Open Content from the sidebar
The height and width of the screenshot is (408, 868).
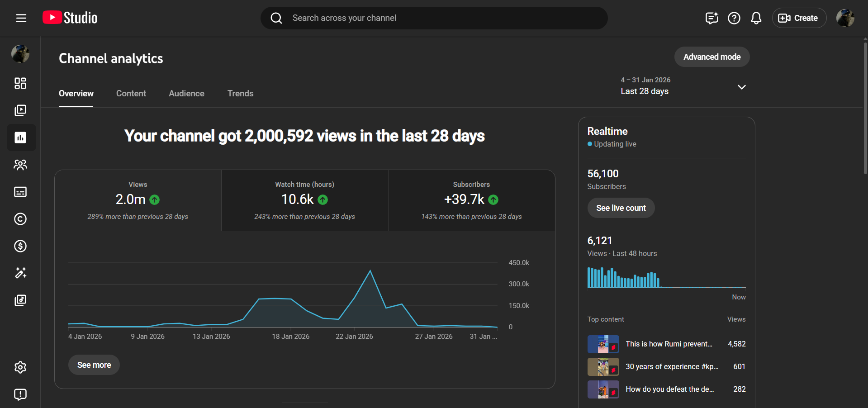click(20, 110)
